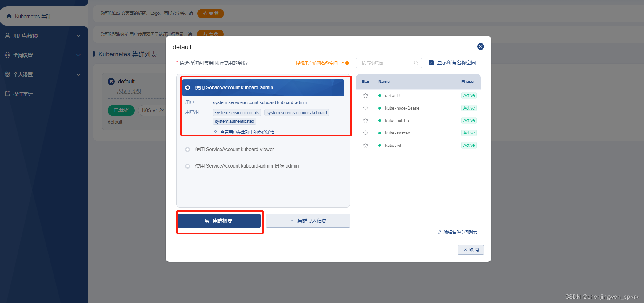This screenshot has width=644, height=303.
Task: Star the kube-system namespace
Action: (x=365, y=133)
